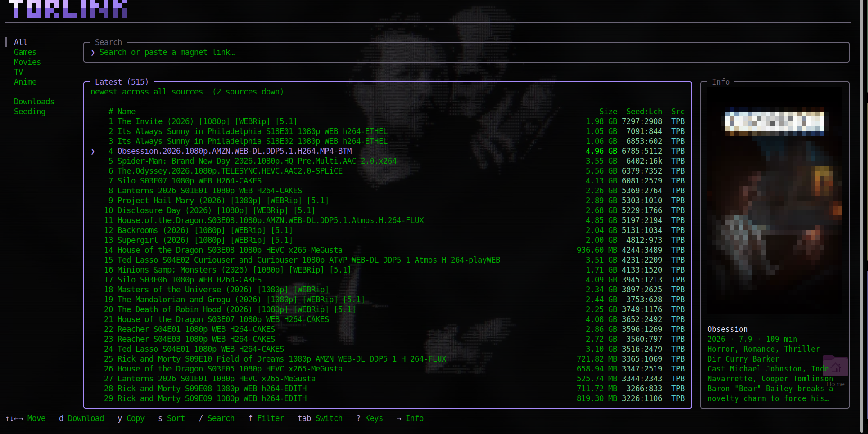Open the TV category
The height and width of the screenshot is (434, 868).
[x=18, y=72]
